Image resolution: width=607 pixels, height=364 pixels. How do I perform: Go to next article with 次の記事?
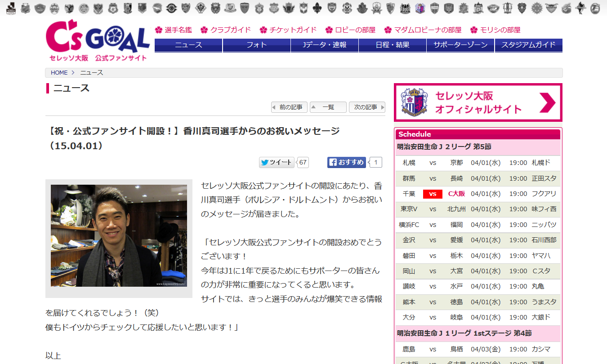(x=367, y=107)
